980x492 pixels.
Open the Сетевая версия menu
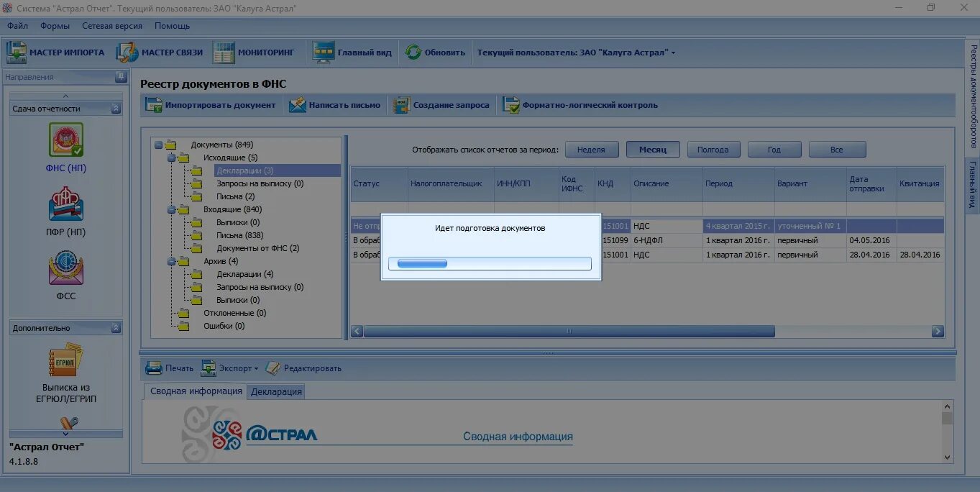pos(112,26)
